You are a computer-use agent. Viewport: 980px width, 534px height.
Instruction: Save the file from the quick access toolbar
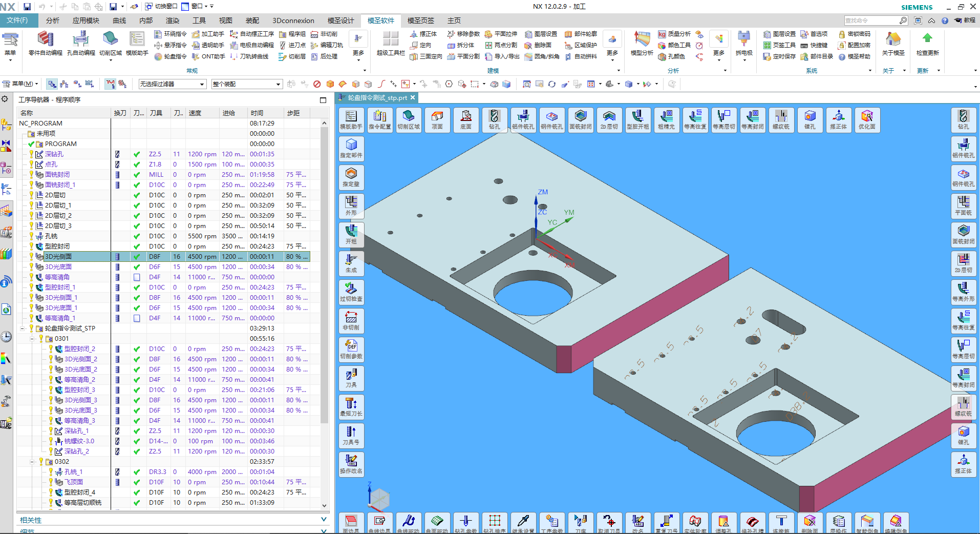(x=27, y=7)
